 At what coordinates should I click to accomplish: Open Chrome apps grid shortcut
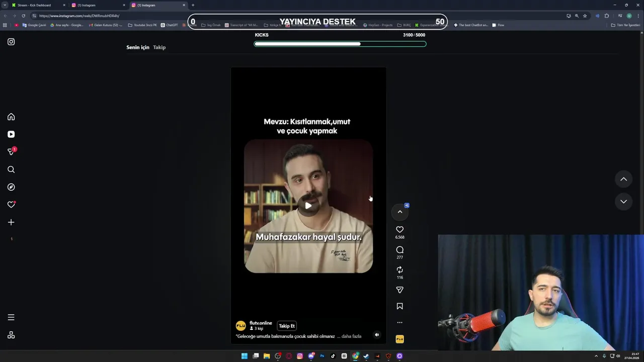pyautogui.click(x=5, y=25)
